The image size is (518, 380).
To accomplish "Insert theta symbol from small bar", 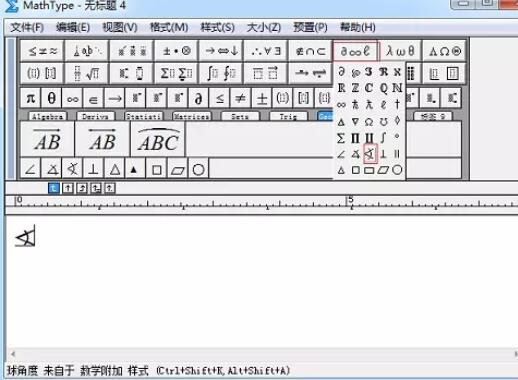I will 52,98.
